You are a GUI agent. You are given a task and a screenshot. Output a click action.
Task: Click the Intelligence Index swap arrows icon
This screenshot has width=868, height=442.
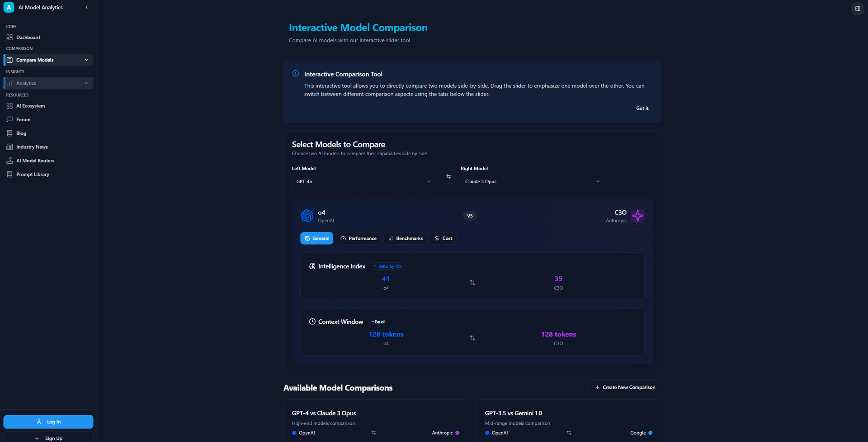tap(472, 283)
